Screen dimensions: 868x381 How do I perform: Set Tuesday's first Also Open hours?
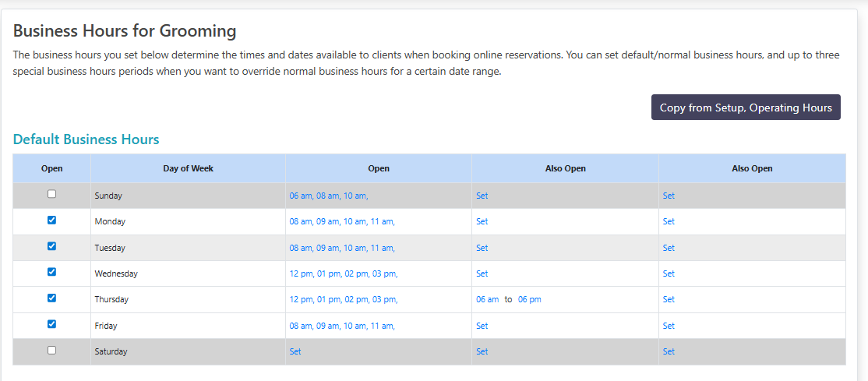coord(482,248)
